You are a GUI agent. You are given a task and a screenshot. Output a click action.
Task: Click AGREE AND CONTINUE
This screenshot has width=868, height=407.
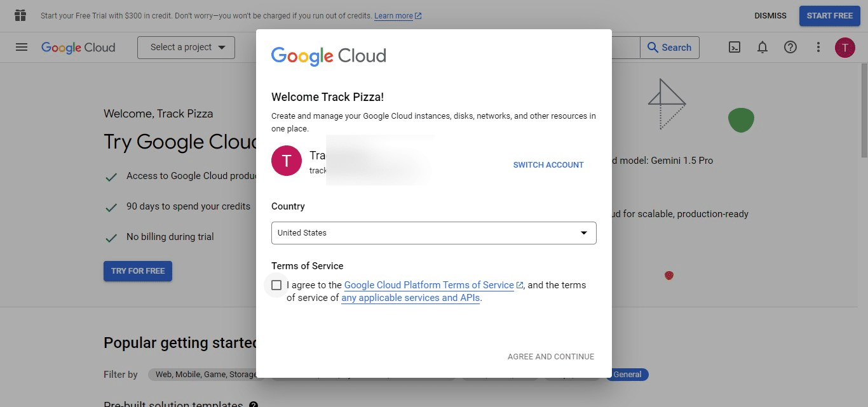pyautogui.click(x=550, y=356)
